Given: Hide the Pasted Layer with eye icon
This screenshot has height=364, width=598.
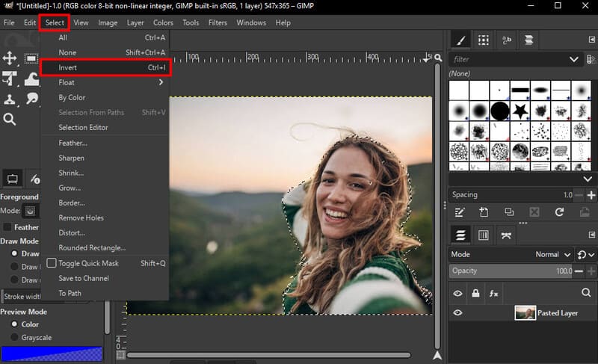Looking at the screenshot, I should [x=457, y=312].
